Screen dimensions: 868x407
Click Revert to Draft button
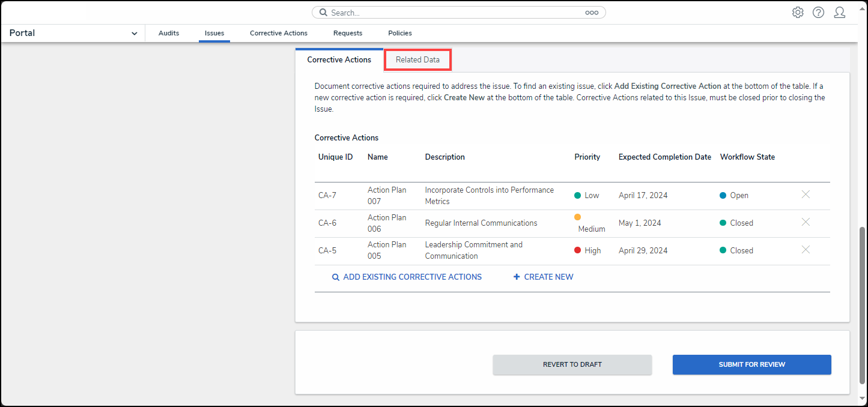point(572,364)
